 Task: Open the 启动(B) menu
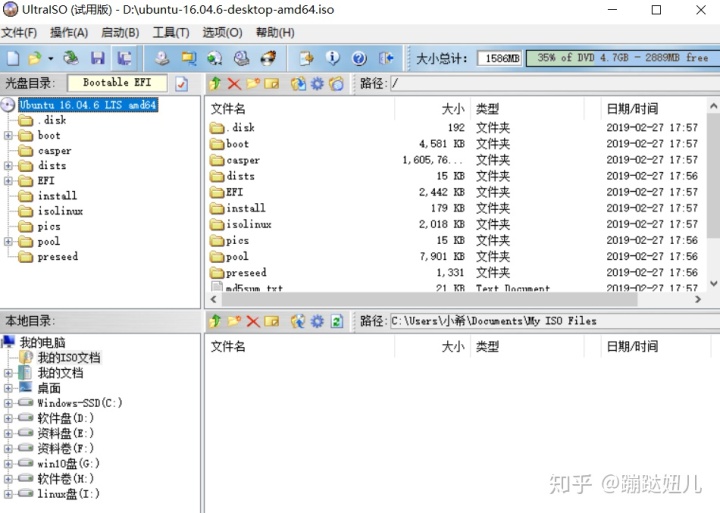[x=120, y=33]
